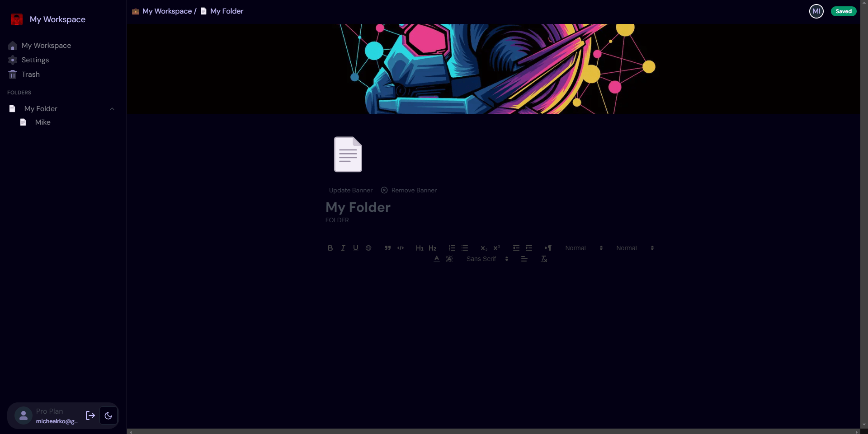868x434 pixels.
Task: Insert a code block
Action: point(401,248)
